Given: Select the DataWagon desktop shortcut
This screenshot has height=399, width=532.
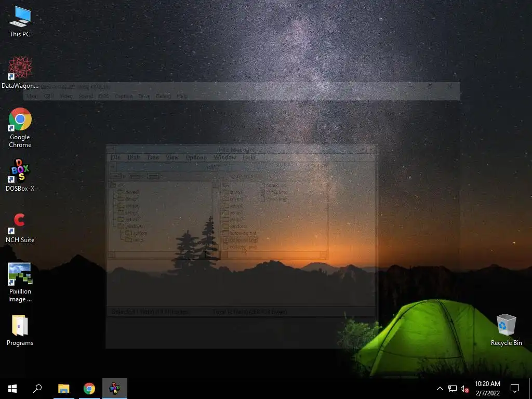Looking at the screenshot, I should coord(20,73).
